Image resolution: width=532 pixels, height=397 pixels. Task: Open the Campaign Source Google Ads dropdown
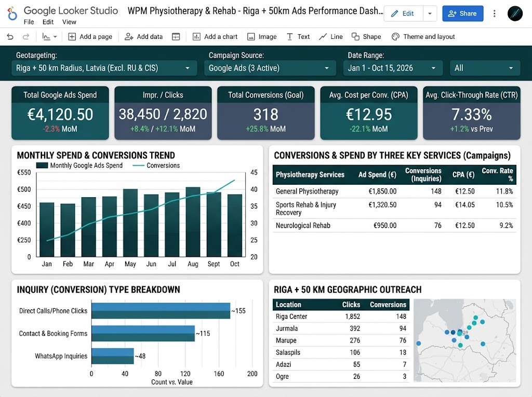(270, 68)
